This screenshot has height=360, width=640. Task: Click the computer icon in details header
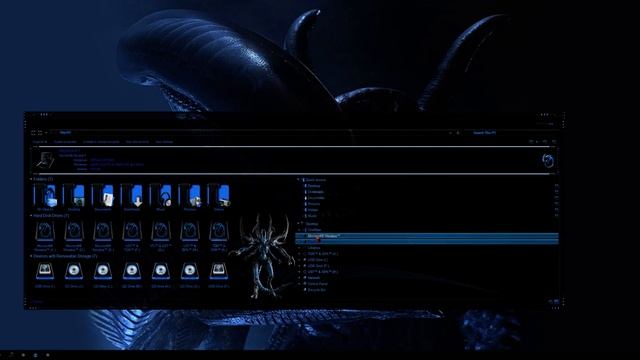click(x=45, y=160)
